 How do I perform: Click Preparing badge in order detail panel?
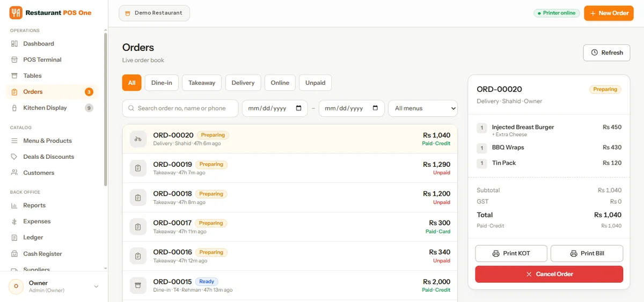(x=605, y=90)
